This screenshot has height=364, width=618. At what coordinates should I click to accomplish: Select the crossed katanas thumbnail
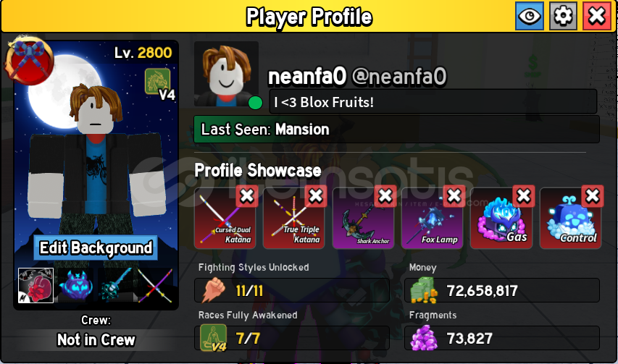(x=155, y=285)
